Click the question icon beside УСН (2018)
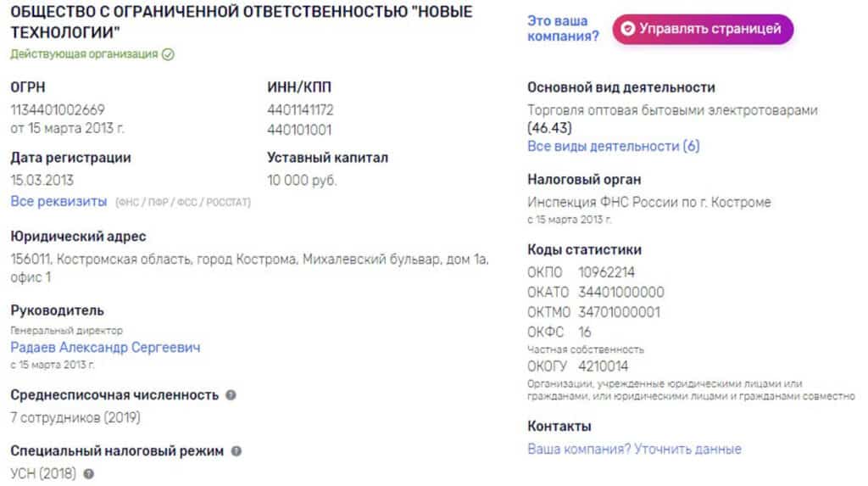 (88, 474)
